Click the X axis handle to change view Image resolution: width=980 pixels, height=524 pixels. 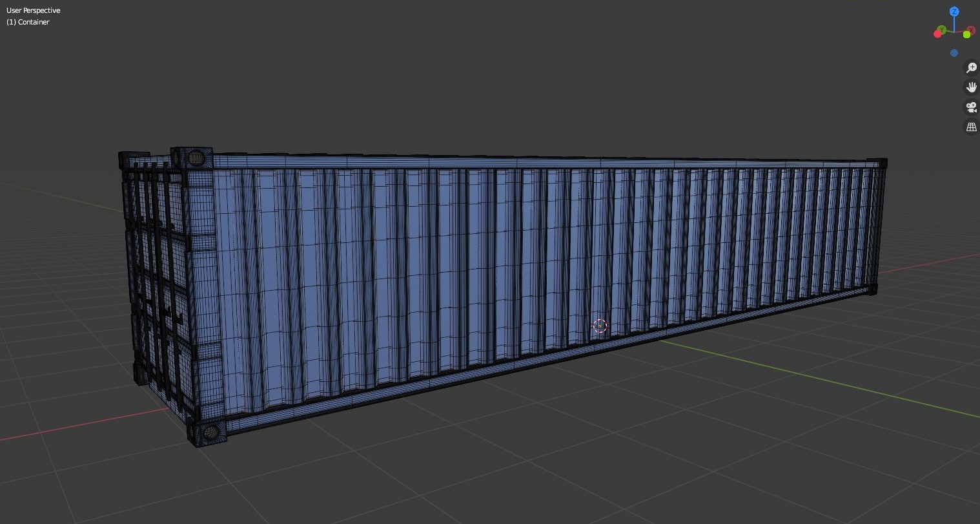(971, 30)
